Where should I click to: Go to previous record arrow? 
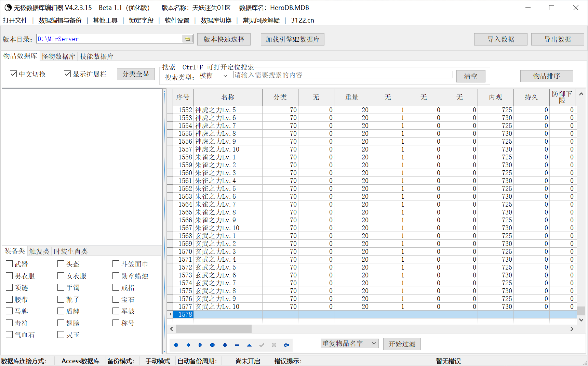pyautogui.click(x=188, y=345)
